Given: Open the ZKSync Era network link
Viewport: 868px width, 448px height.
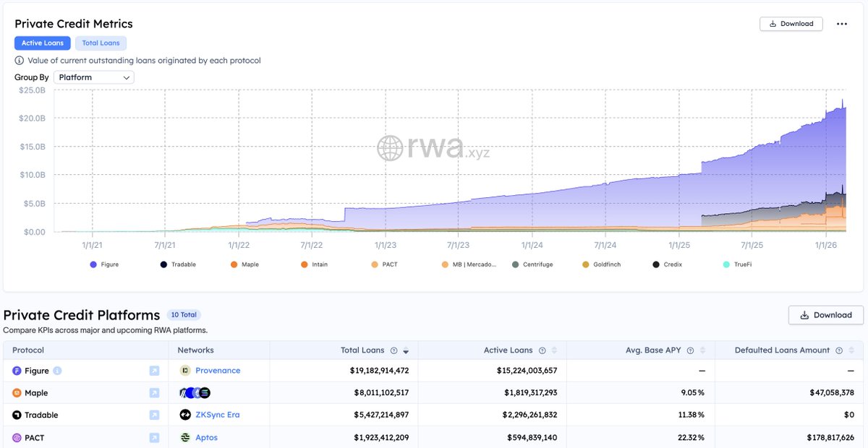Looking at the screenshot, I should [x=218, y=415].
